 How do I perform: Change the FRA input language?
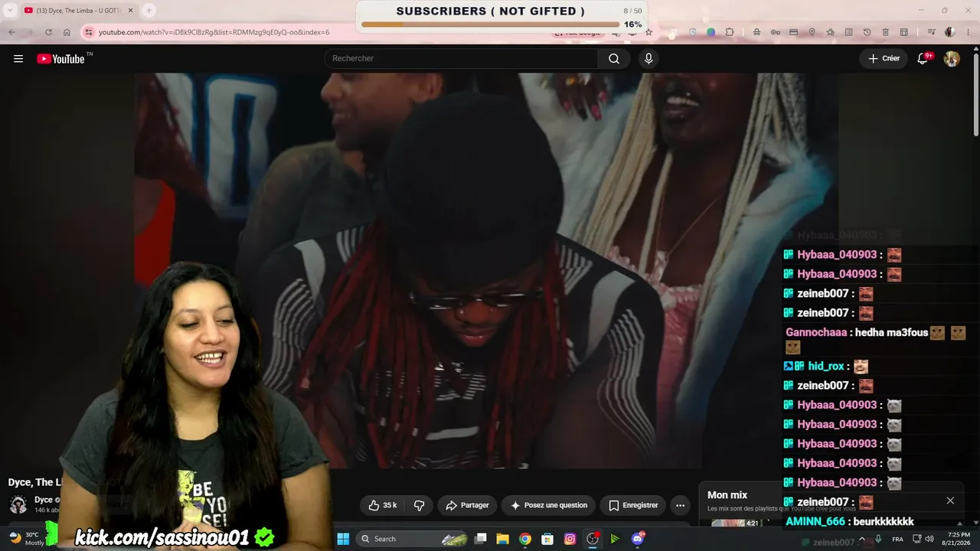coord(897,539)
